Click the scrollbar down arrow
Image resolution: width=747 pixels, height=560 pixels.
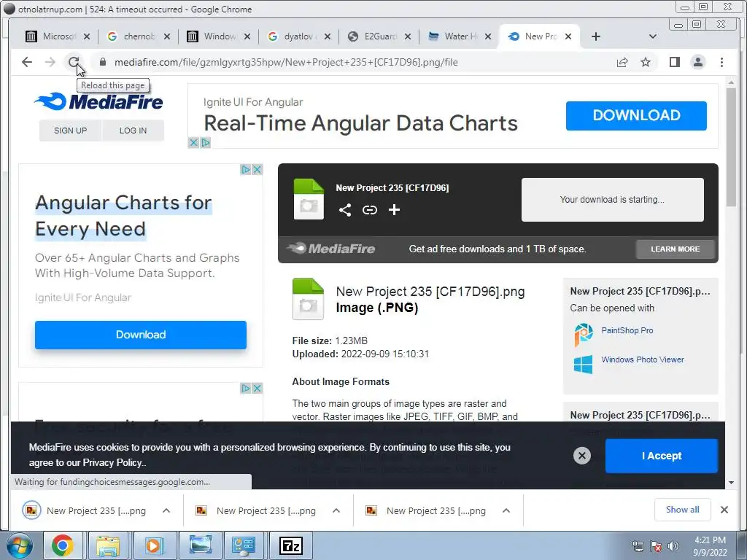point(731,483)
